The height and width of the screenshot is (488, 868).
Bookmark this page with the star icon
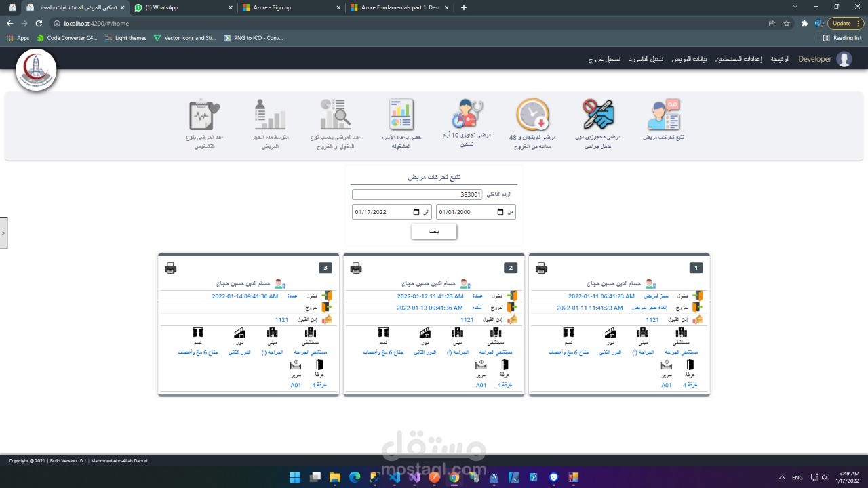click(787, 23)
